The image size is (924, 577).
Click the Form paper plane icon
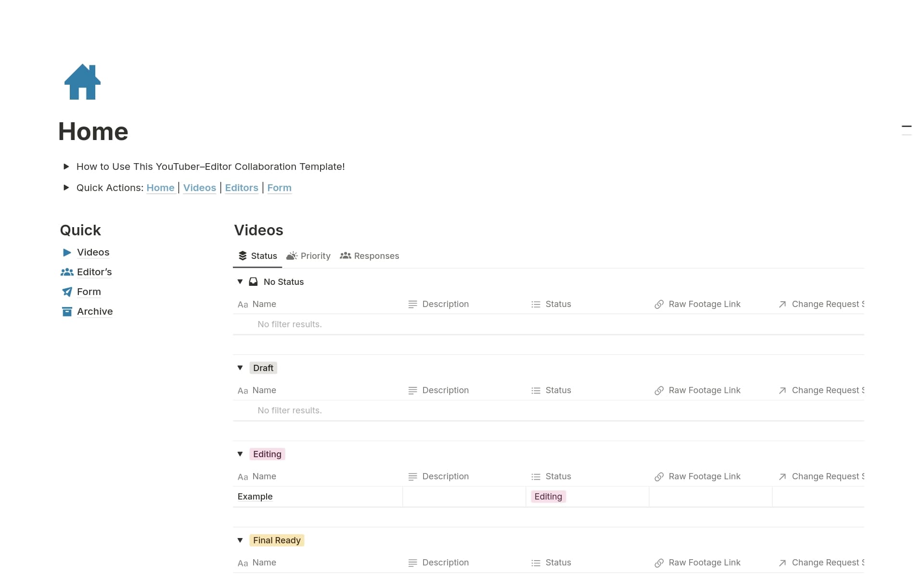[67, 292]
